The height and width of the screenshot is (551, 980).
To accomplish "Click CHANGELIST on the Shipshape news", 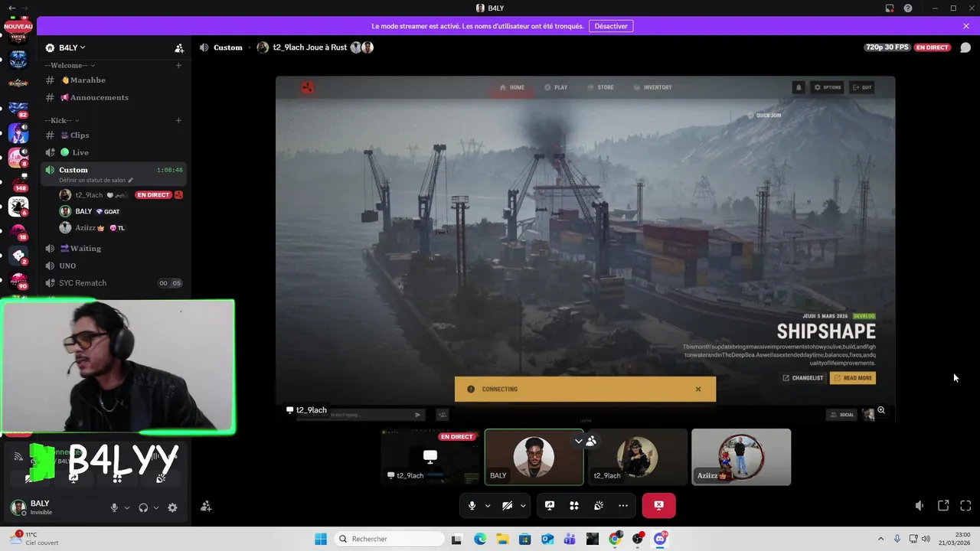I will tap(803, 378).
